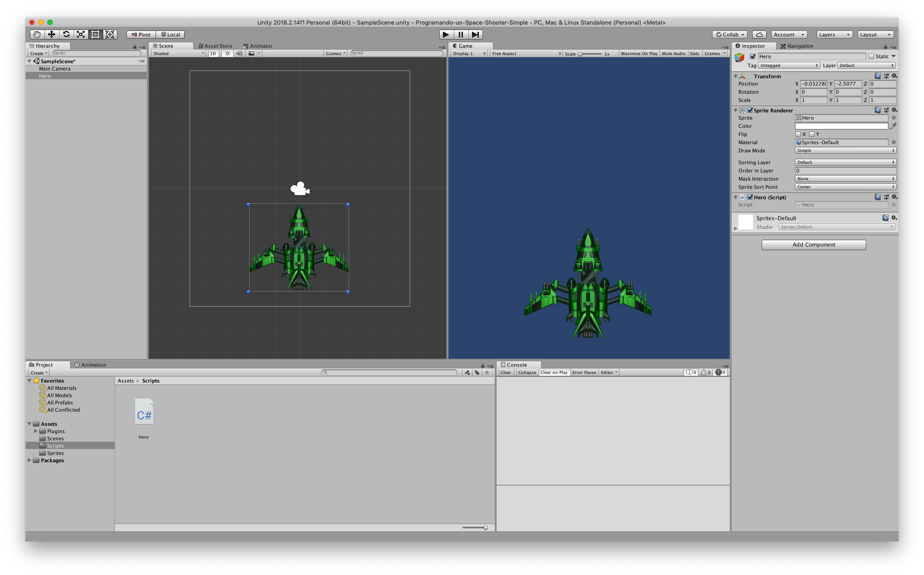Disable the Sprite Renderer component checkbox
The height and width of the screenshot is (575, 924).
click(750, 110)
